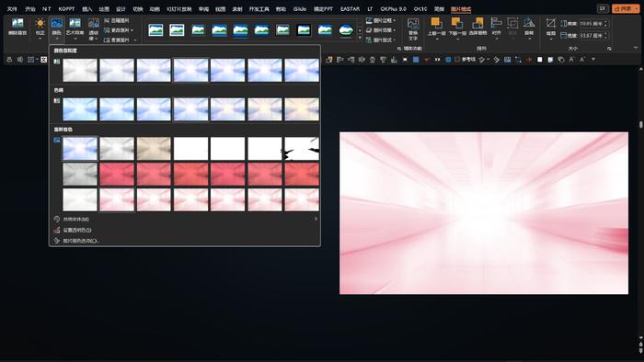Increase picture height with the stepper

(605, 22)
